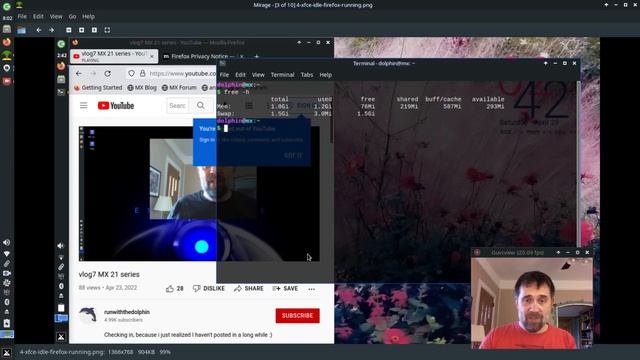The width and height of the screenshot is (640, 360).
Task: Open the network Wi-Fi icon in the outer panel
Action: (x=7, y=253)
